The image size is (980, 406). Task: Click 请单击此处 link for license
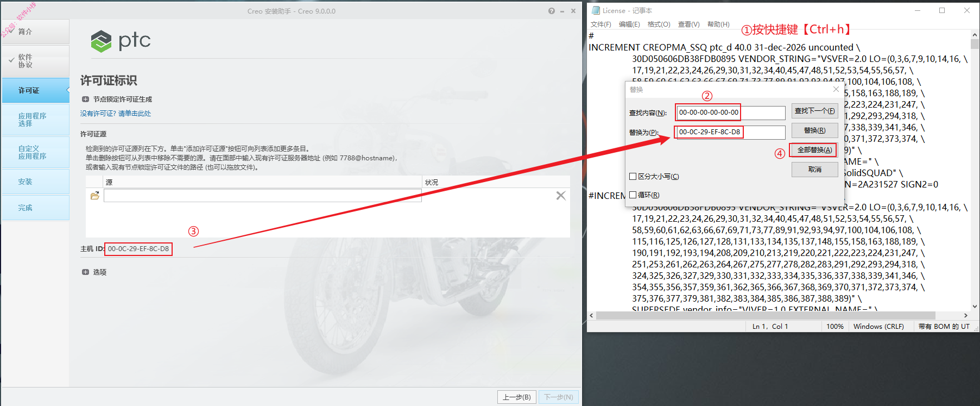[135, 114]
